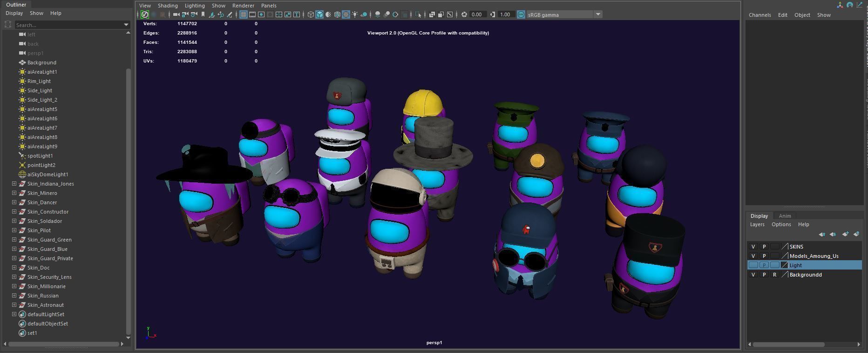The height and width of the screenshot is (353, 868).
Task: Expand the Skin_Pilot node
Action: click(14, 230)
